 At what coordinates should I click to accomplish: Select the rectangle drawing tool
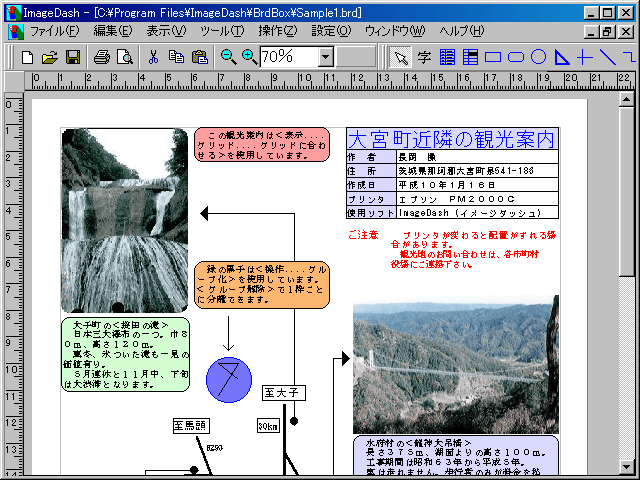(493, 57)
